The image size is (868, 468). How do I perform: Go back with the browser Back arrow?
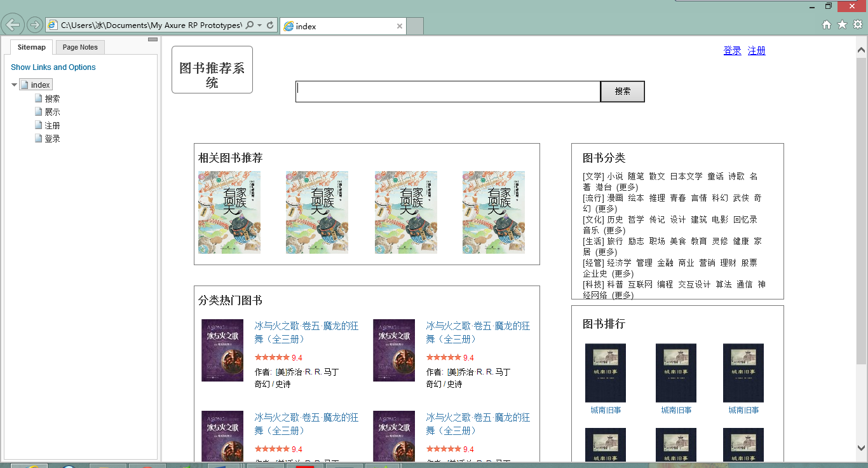(13, 25)
